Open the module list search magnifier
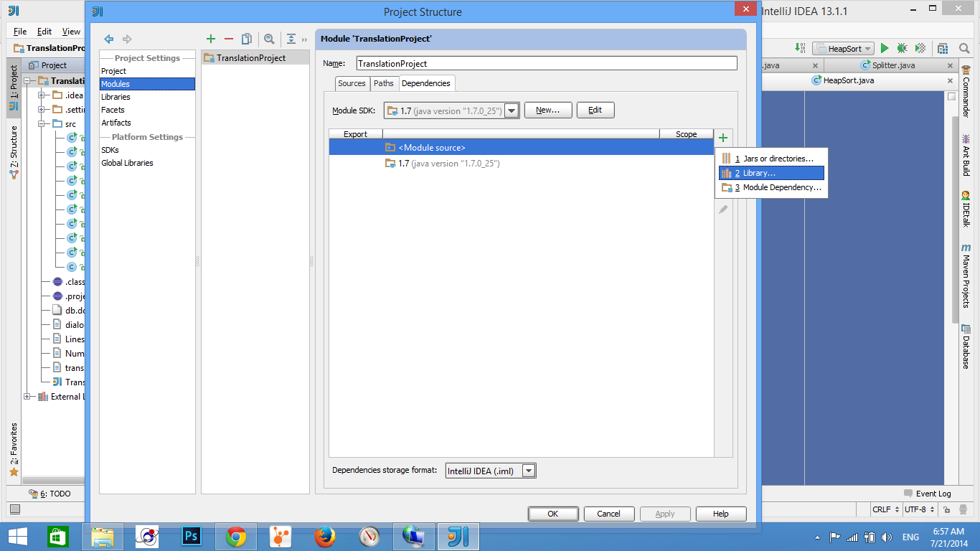The image size is (980, 551). [269, 39]
